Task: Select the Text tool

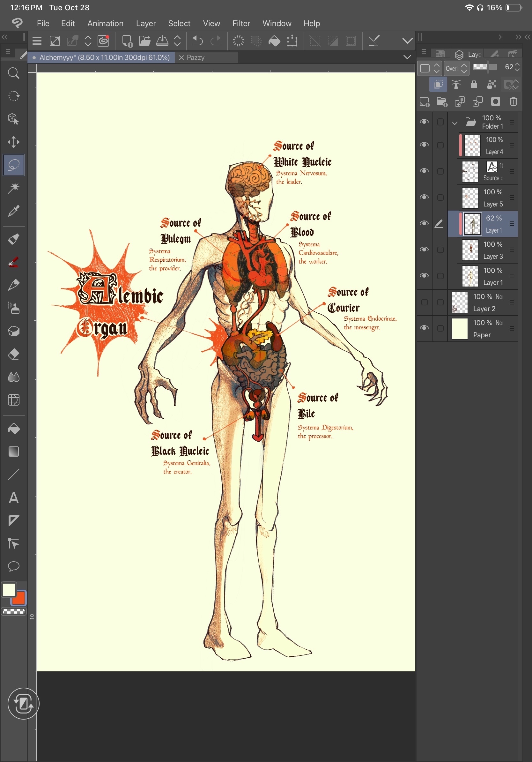Action: (14, 498)
